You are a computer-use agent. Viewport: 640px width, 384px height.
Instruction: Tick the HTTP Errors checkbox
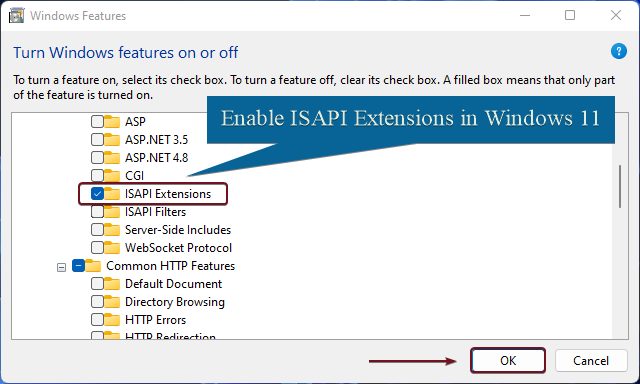97,320
